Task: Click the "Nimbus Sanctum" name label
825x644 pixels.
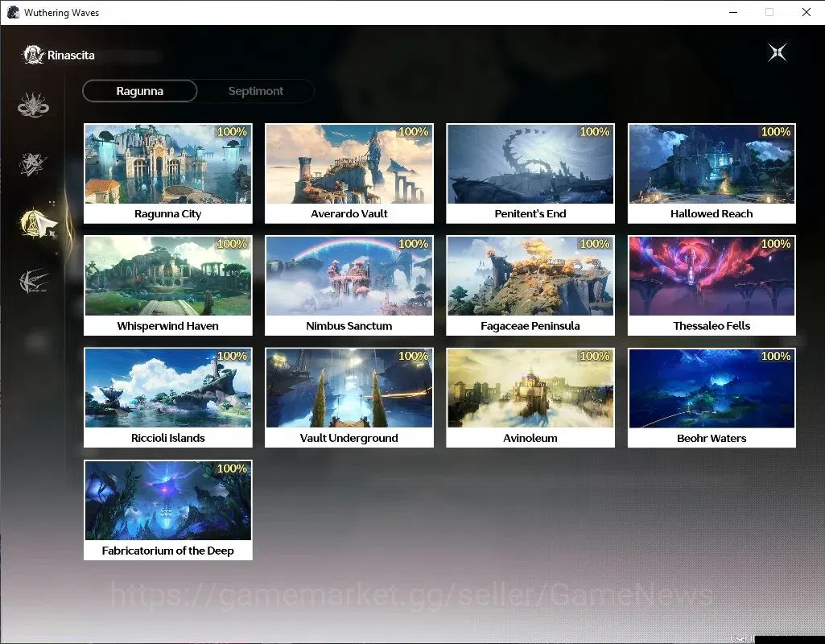Action: (x=349, y=326)
